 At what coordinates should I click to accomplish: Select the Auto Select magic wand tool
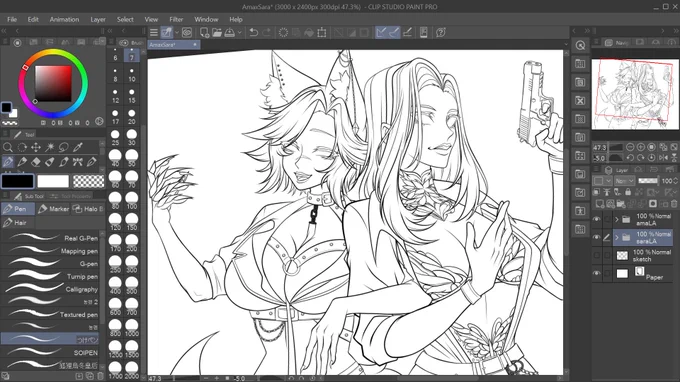coord(50,147)
